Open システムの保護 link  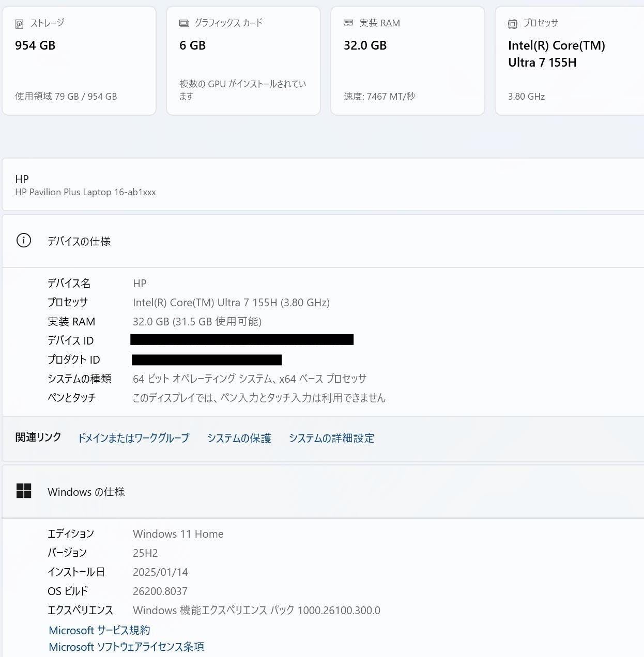click(239, 438)
